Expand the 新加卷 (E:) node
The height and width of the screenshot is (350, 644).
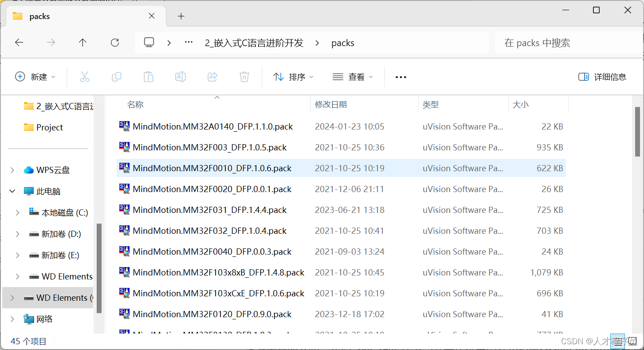click(18, 255)
